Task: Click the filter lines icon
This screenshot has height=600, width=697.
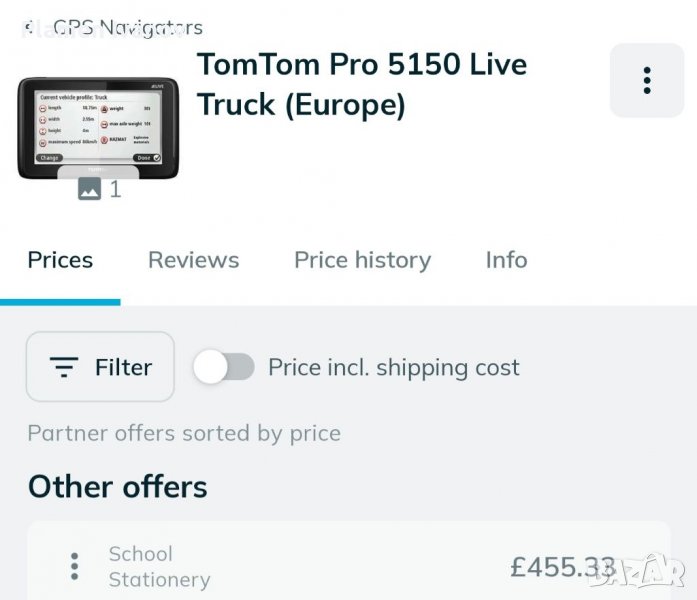Action: point(64,367)
